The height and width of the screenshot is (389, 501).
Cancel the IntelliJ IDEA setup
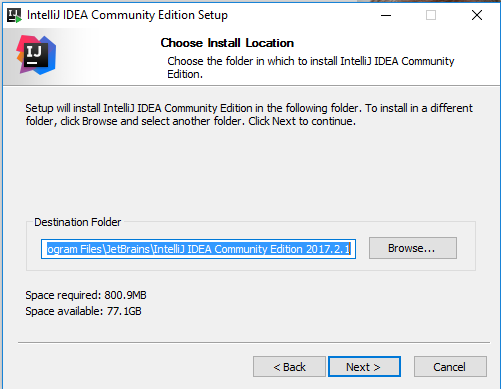[x=450, y=367]
